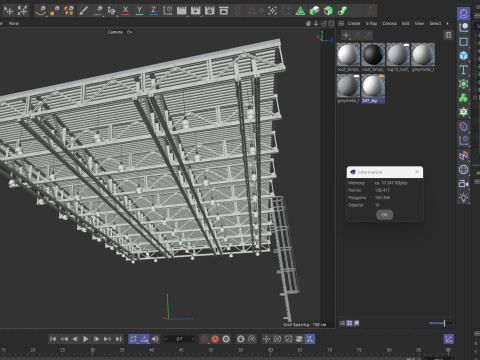Open the View menu in material manager
480x360 pixels.
coord(419,23)
